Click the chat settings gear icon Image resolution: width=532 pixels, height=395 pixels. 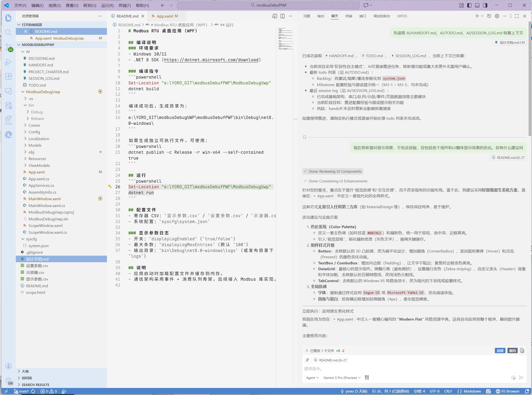coord(497,16)
